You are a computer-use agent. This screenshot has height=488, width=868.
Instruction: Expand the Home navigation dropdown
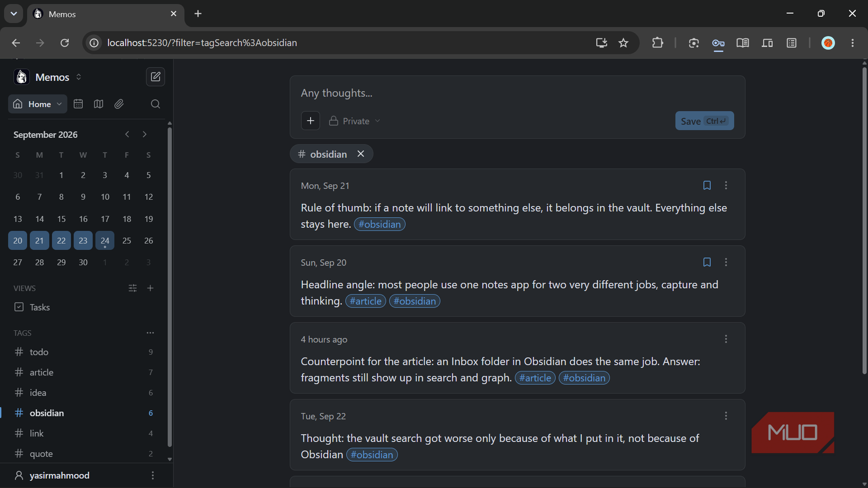coord(37,104)
